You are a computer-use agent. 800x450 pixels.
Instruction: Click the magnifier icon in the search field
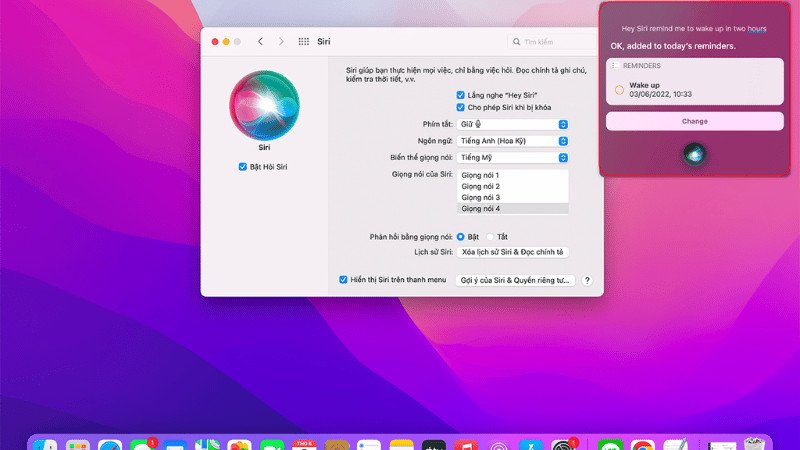point(516,42)
